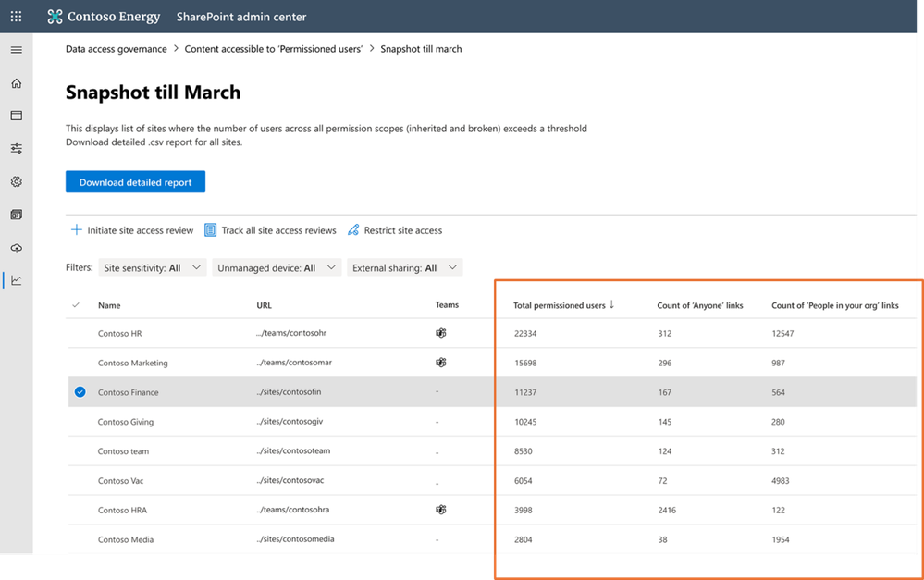Screen dimensions: 924x580
Task: Toggle the select-all rows checkmark
Action: [76, 305]
